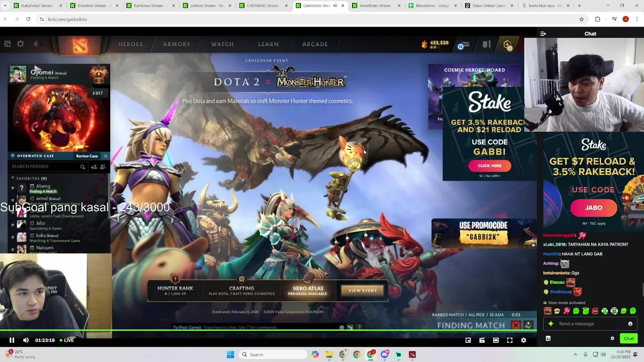The image size is (644, 362).
Task: Open Dota WATCH menu tab
Action: (222, 44)
